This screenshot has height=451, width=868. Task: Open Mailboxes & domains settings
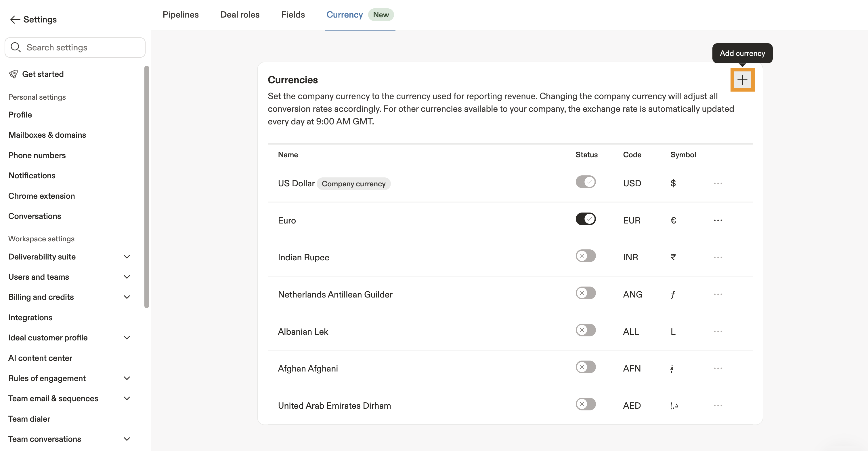[47, 135]
